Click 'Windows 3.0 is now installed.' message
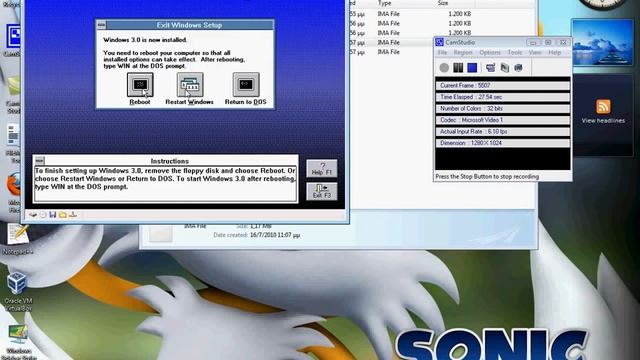 click(x=145, y=40)
